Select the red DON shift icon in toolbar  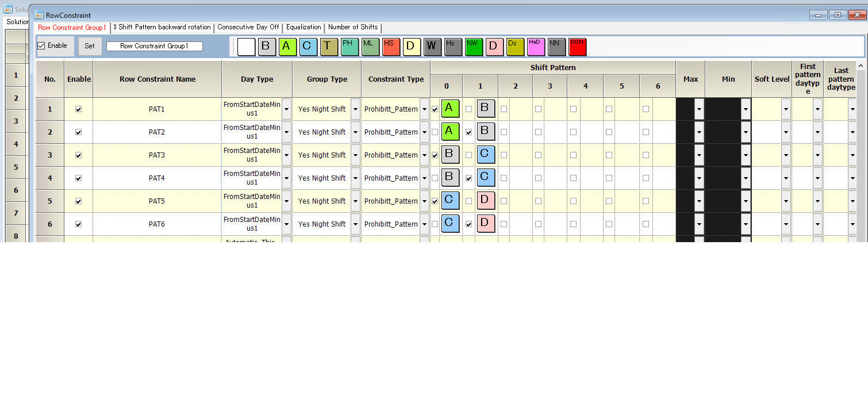pyautogui.click(x=577, y=47)
